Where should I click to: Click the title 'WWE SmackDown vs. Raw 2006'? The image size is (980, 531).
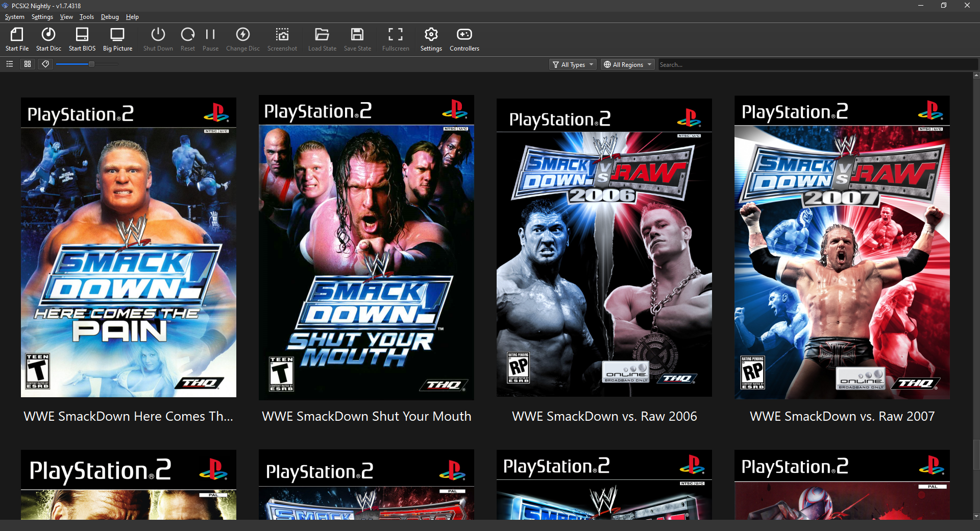point(604,416)
